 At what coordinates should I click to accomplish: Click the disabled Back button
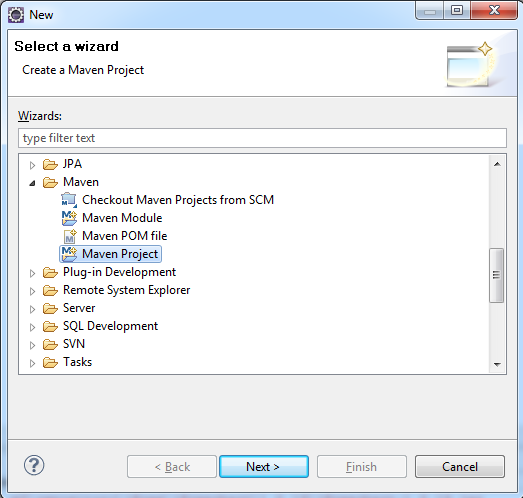[172, 467]
